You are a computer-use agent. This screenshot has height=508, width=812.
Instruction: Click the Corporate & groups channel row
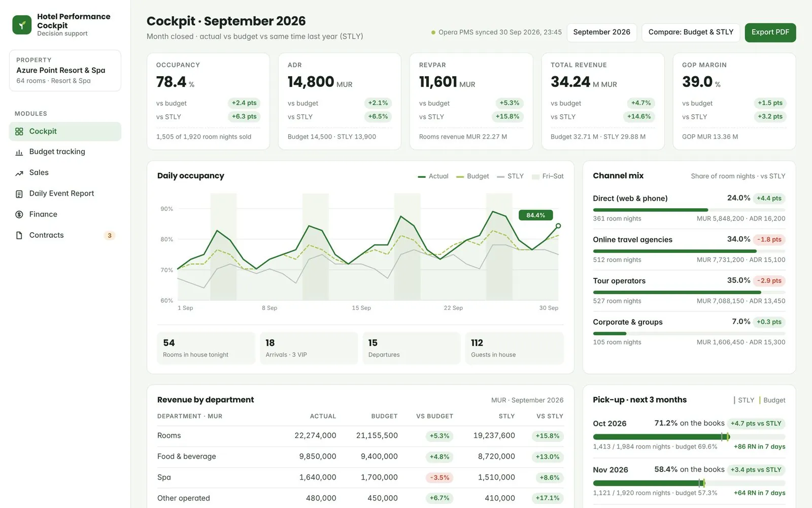click(x=689, y=332)
